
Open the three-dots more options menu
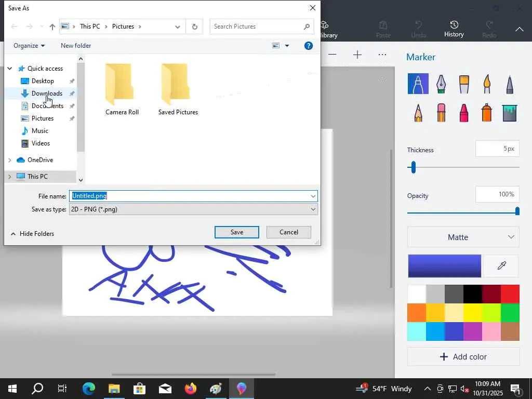pyautogui.click(x=382, y=55)
